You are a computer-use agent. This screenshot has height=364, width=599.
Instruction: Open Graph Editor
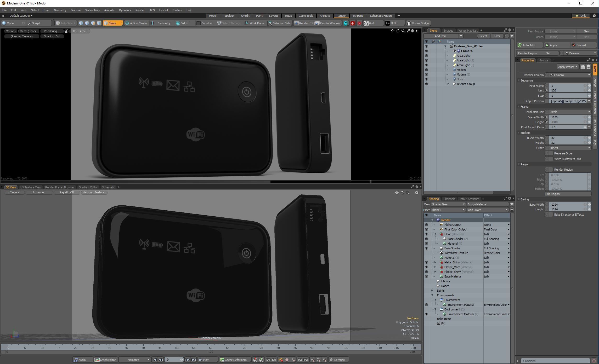105,360
